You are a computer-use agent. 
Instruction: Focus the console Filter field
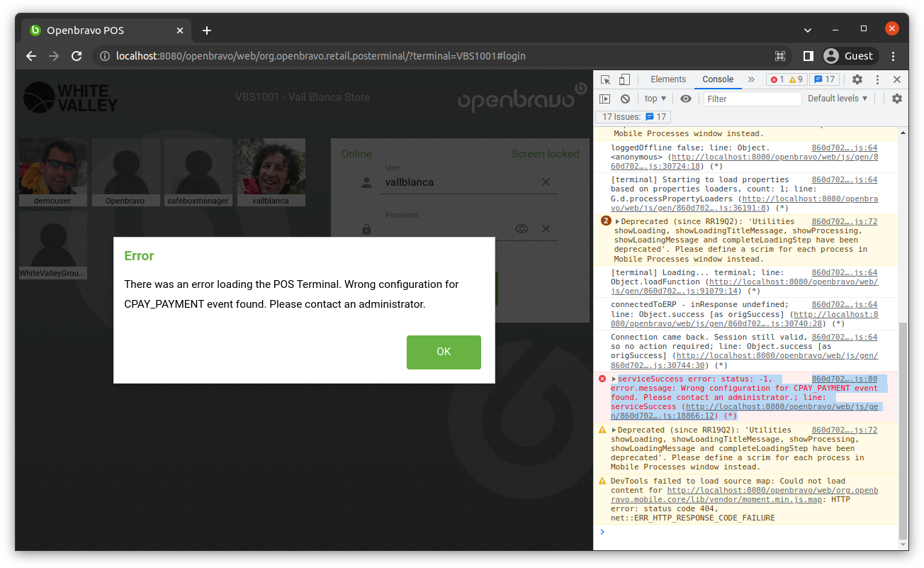(753, 99)
